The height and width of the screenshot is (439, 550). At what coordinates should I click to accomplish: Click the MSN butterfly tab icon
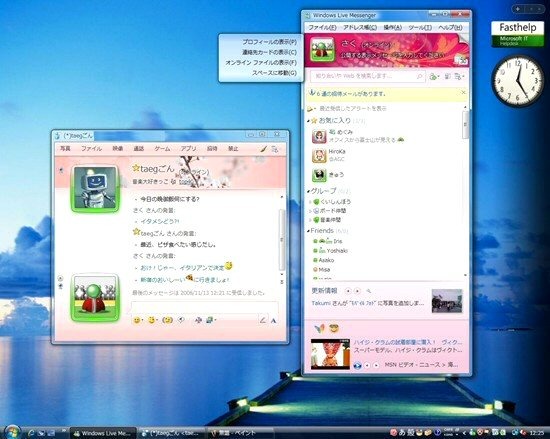pyautogui.click(x=320, y=329)
